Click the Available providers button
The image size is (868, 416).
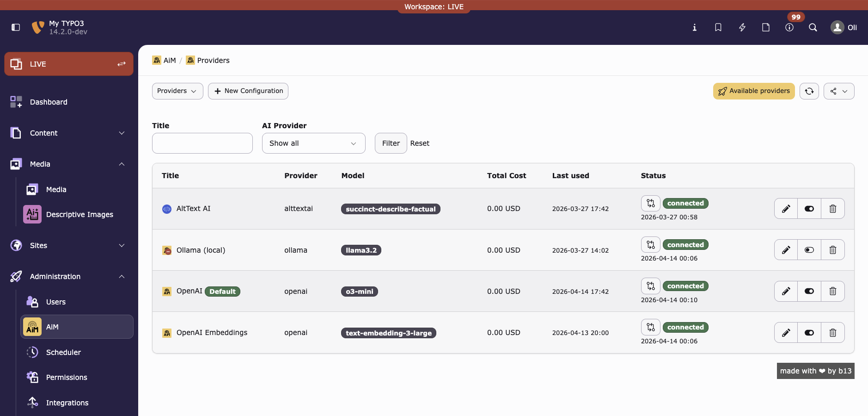pyautogui.click(x=753, y=91)
